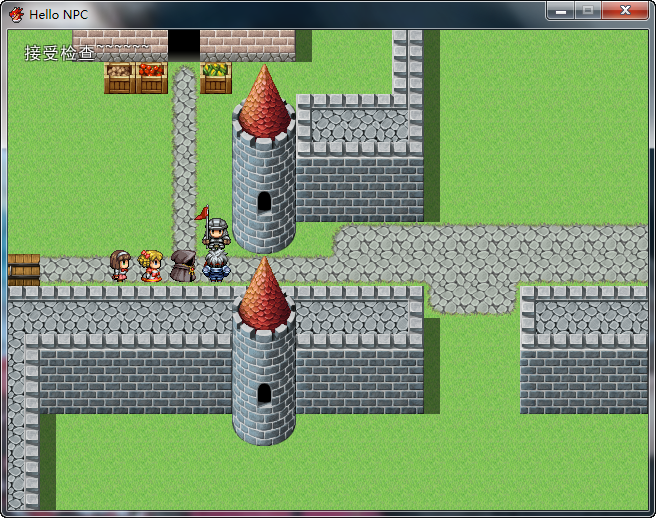Click the lower tower's arched window
The height and width of the screenshot is (518, 656).
264,393
